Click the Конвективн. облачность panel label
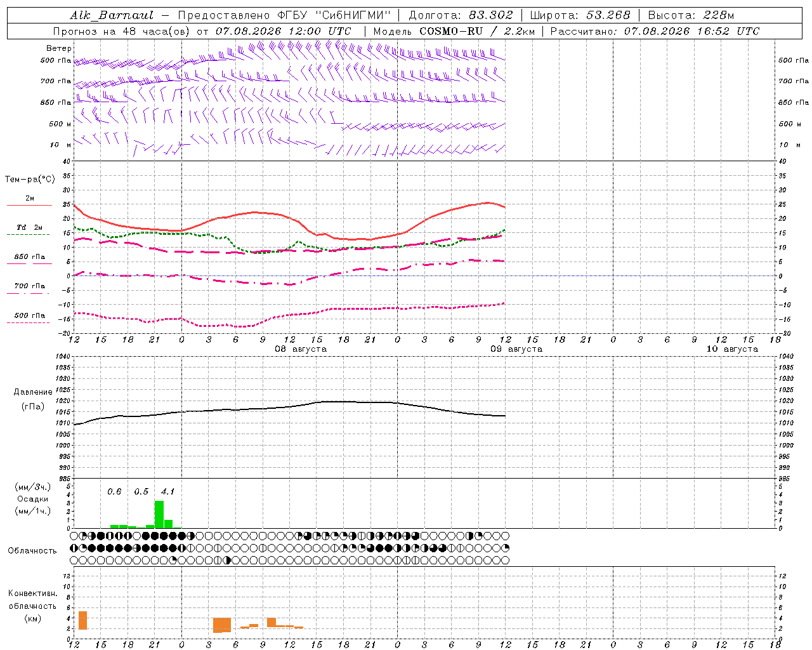This screenshot has width=812, height=650. click(x=32, y=606)
